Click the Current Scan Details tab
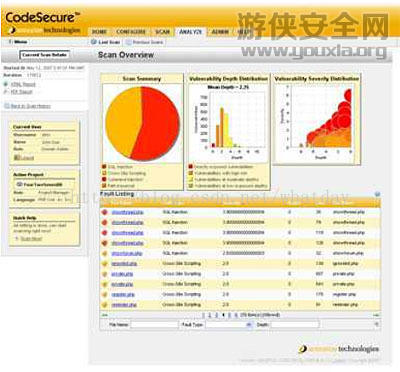The image size is (400, 372). (45, 54)
